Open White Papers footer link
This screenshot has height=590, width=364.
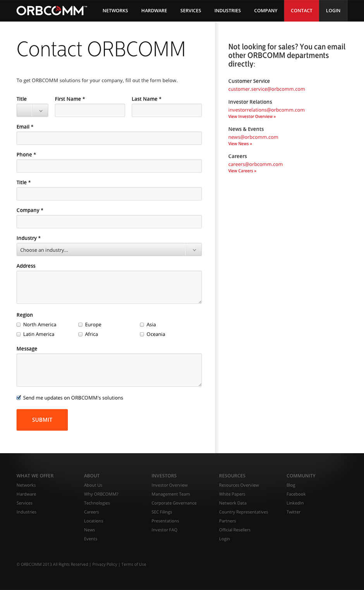(232, 494)
